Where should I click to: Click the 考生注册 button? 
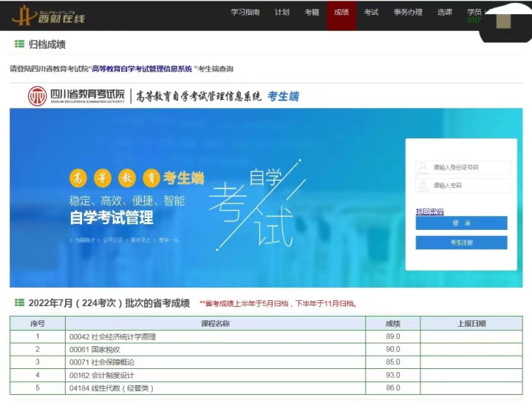[461, 243]
